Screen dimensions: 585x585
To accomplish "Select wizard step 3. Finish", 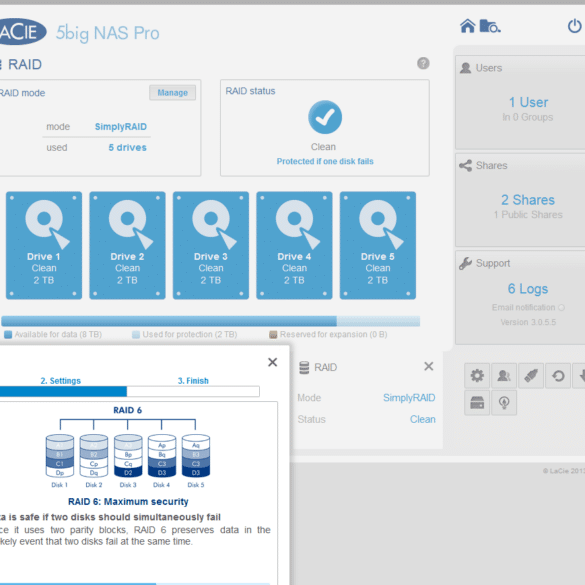I will tap(193, 381).
